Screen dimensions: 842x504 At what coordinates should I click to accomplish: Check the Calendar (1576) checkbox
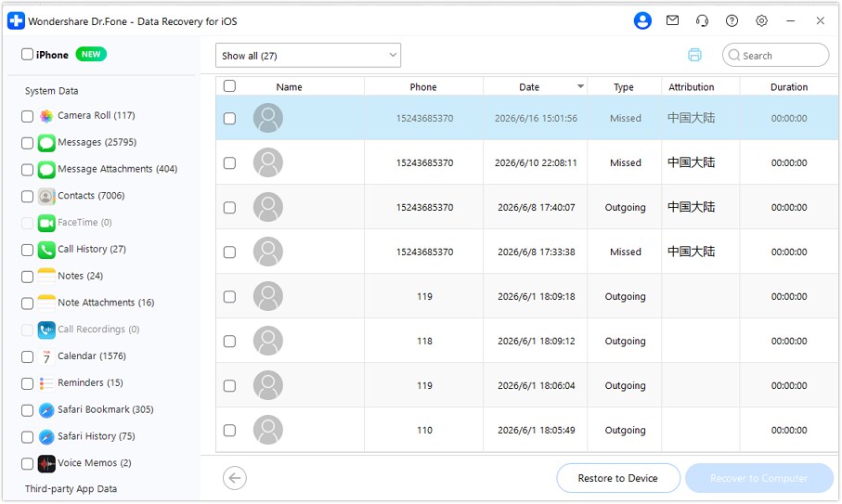coord(27,356)
